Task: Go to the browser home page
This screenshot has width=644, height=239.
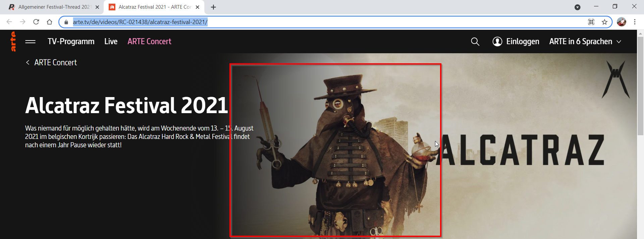Action: tap(50, 22)
